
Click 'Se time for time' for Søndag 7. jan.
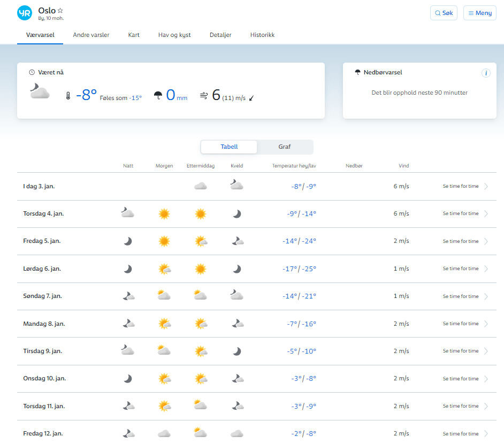click(x=461, y=296)
